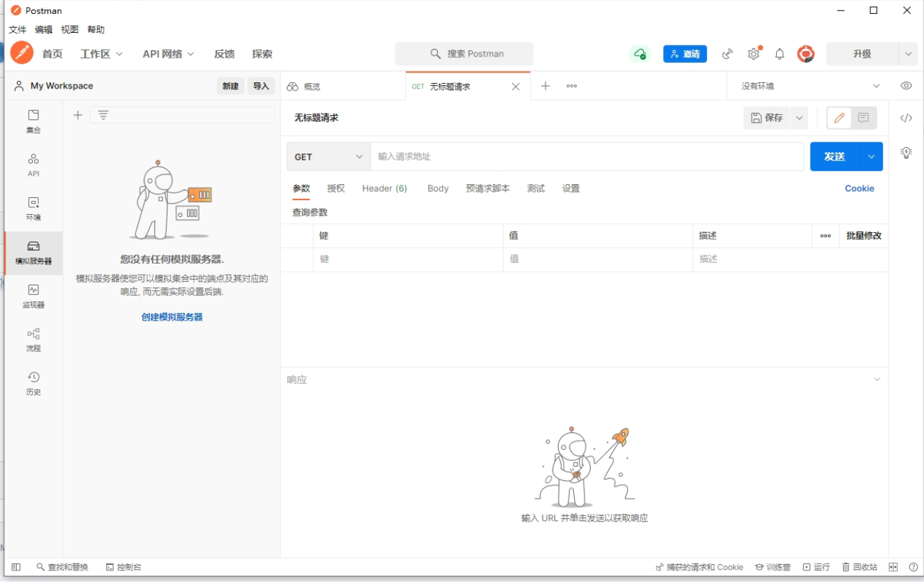Screen dimensions: 924x583
Task: Open the 帮助 menu
Action: click(x=96, y=29)
